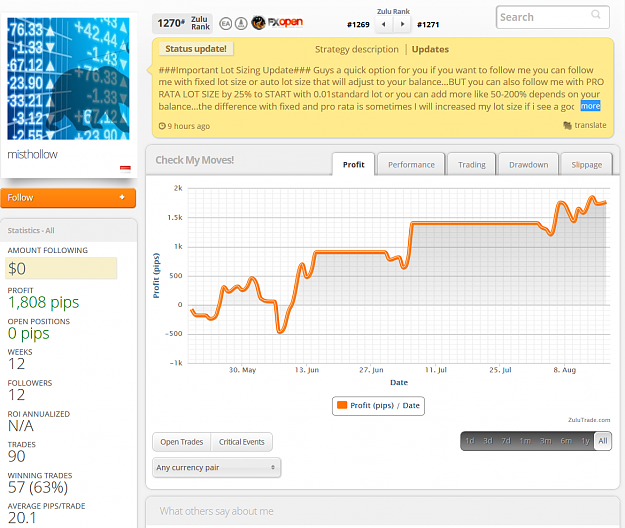Set chart range to 3m
The height and width of the screenshot is (528, 625).
point(546,441)
